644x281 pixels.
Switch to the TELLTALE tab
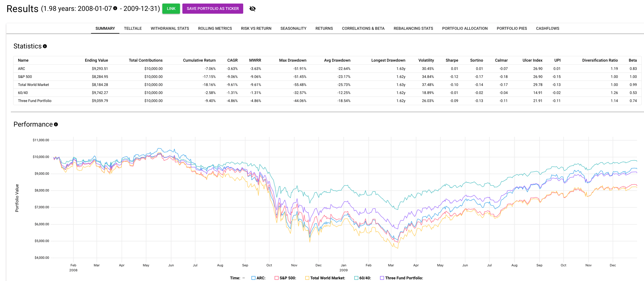coord(133,28)
